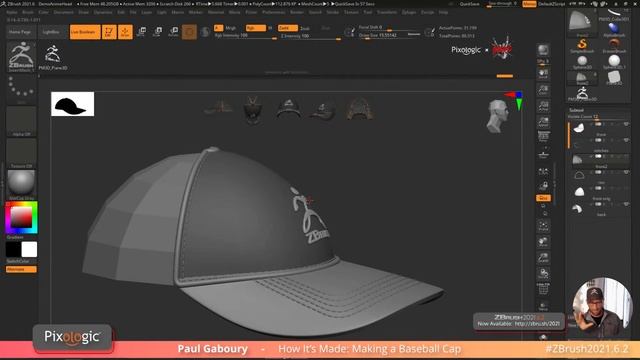Collapse the Subtool panel header
Screen dimensions: 640x360
point(576,110)
